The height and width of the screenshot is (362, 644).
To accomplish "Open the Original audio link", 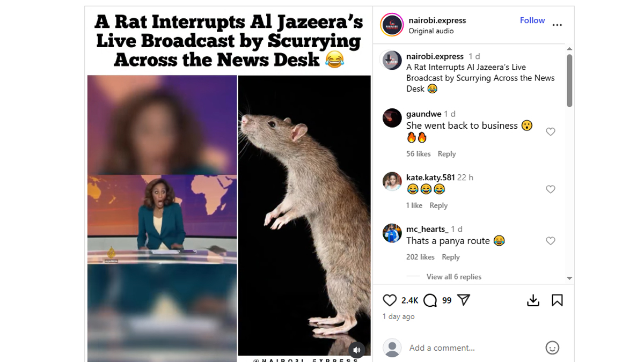I will tap(431, 31).
